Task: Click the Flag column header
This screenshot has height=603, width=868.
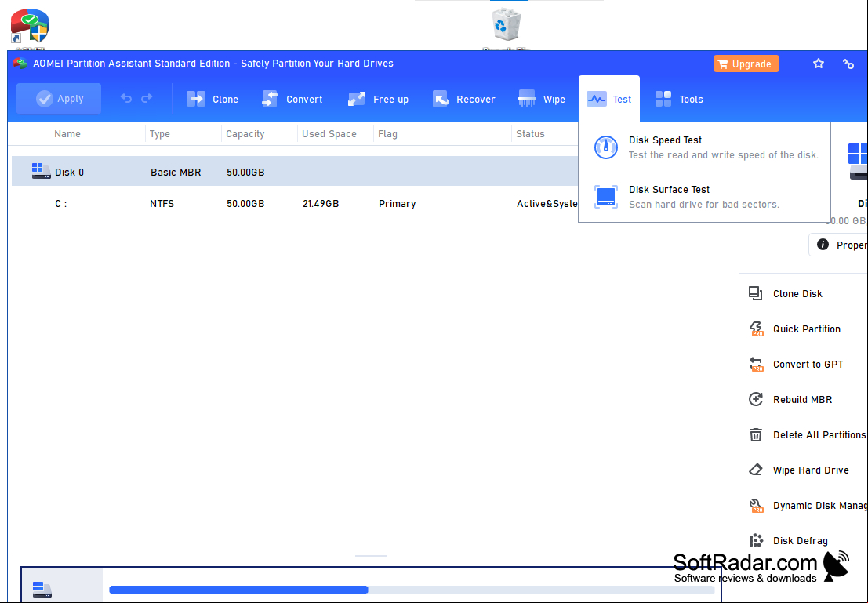Action: pos(387,134)
